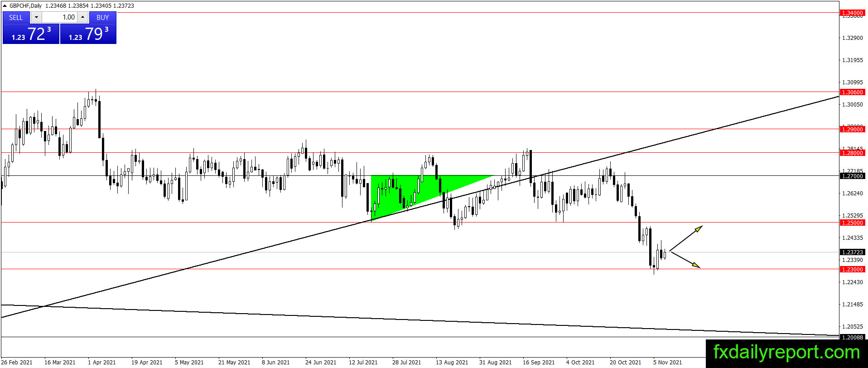Click the 19 Apr 2021 date label

pyautogui.click(x=147, y=362)
